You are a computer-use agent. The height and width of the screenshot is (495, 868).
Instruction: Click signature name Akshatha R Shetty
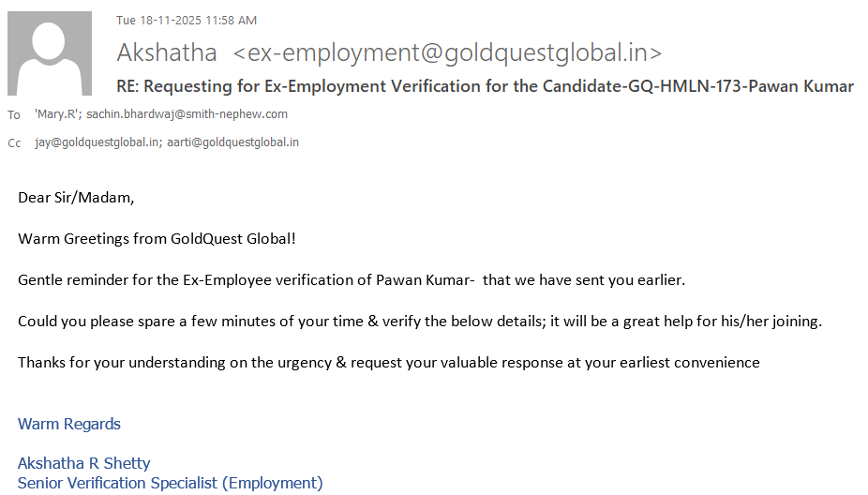coord(83,463)
